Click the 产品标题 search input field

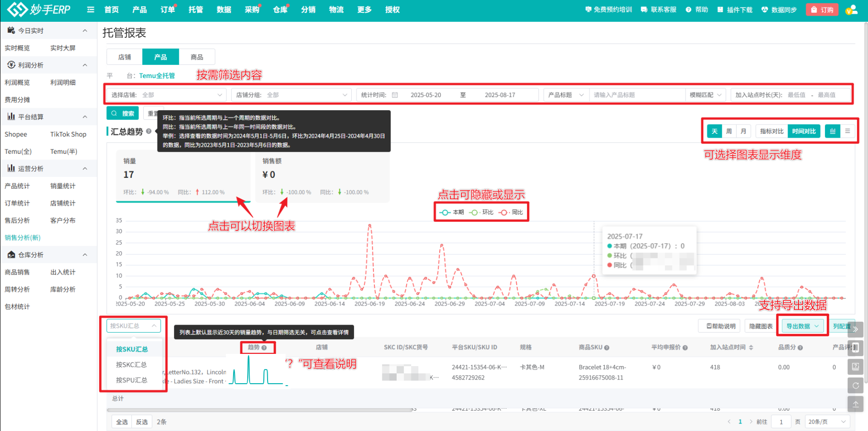(636, 95)
